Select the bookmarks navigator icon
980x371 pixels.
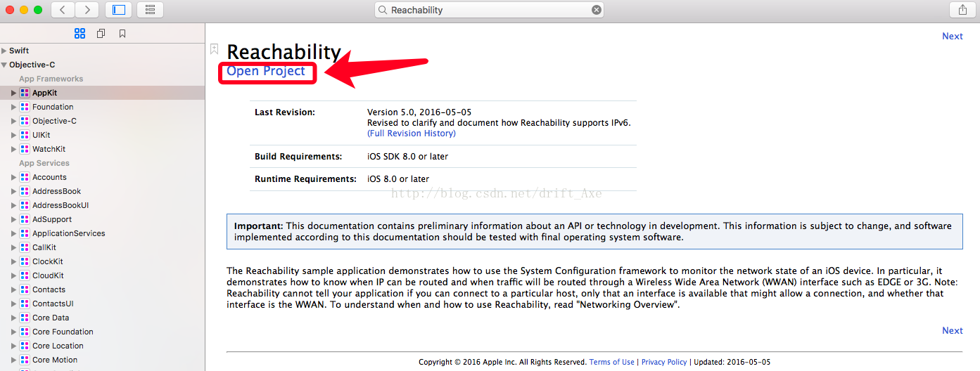pos(122,33)
